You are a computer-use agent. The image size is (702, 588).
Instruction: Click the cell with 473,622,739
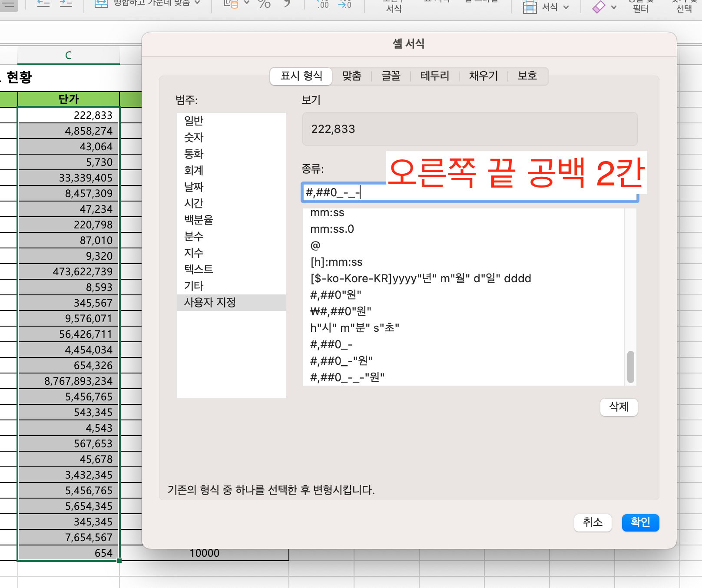(x=69, y=271)
